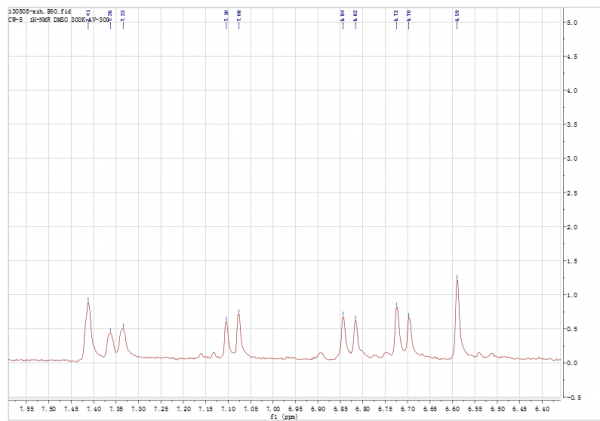
Task: Click the y-axis tick label 4.0
Action: tap(572, 91)
